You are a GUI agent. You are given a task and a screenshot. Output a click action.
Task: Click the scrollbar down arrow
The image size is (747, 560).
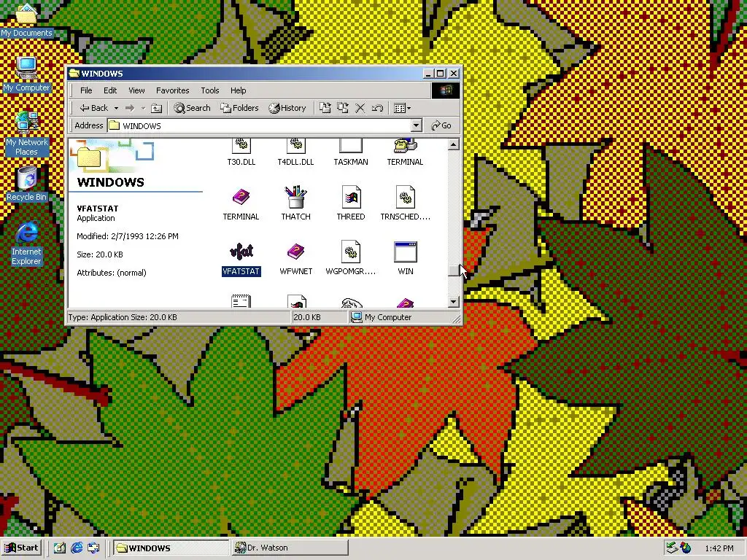coord(454,301)
